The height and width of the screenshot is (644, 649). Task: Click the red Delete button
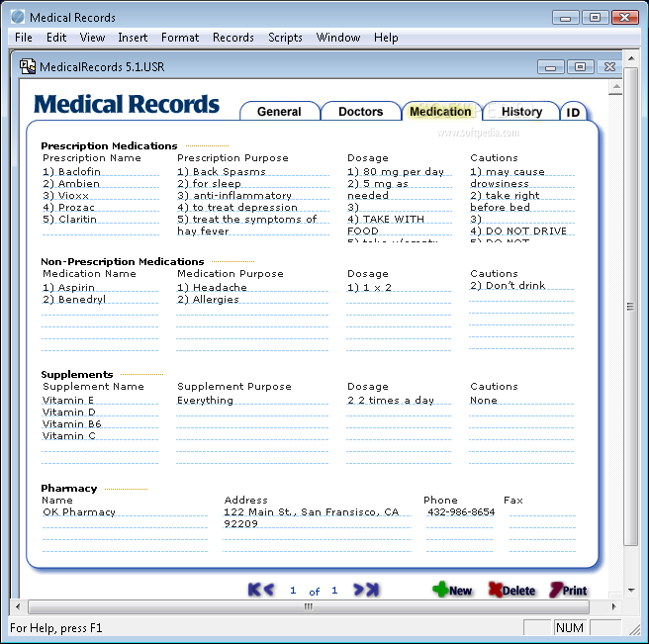pyautogui.click(x=511, y=590)
